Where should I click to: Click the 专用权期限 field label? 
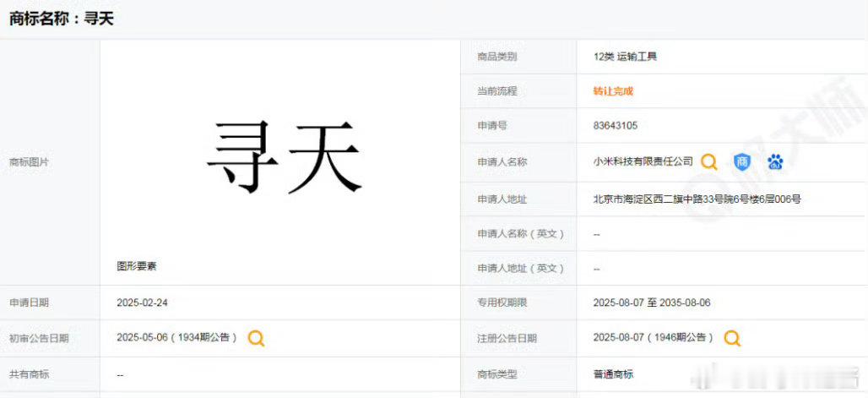pos(502,303)
